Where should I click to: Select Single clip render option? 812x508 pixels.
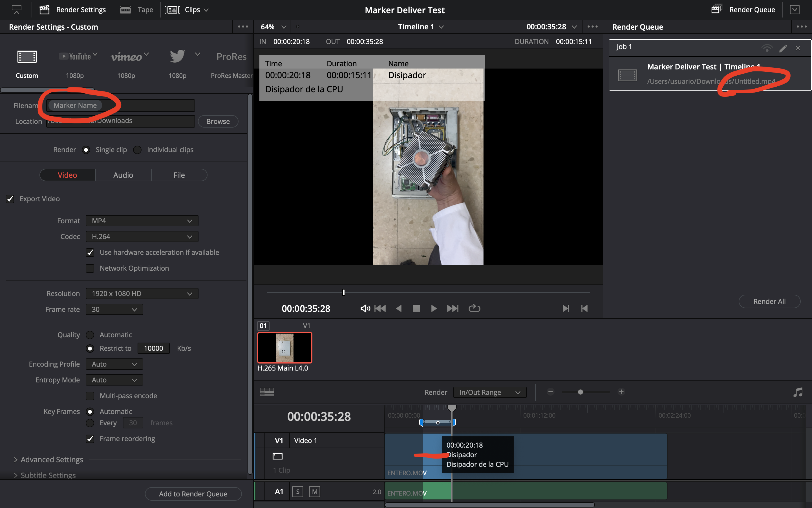coord(86,150)
